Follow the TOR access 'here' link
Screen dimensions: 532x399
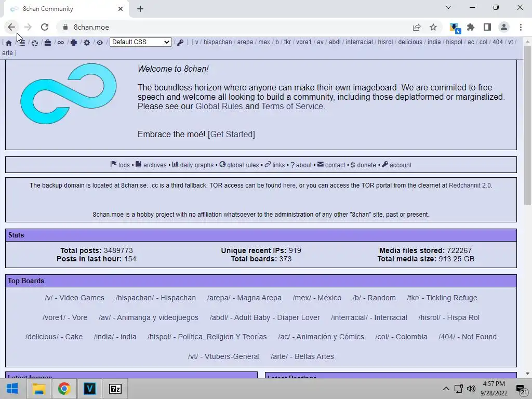click(x=289, y=185)
